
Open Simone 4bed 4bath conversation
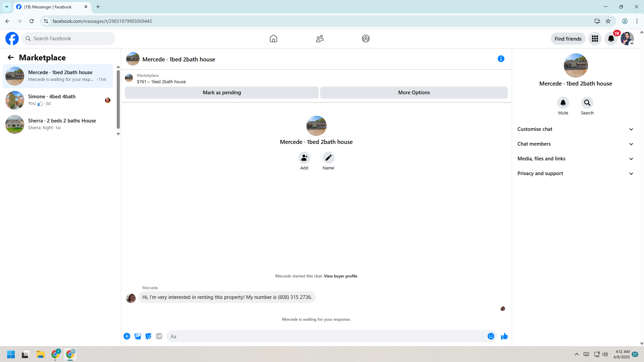58,100
